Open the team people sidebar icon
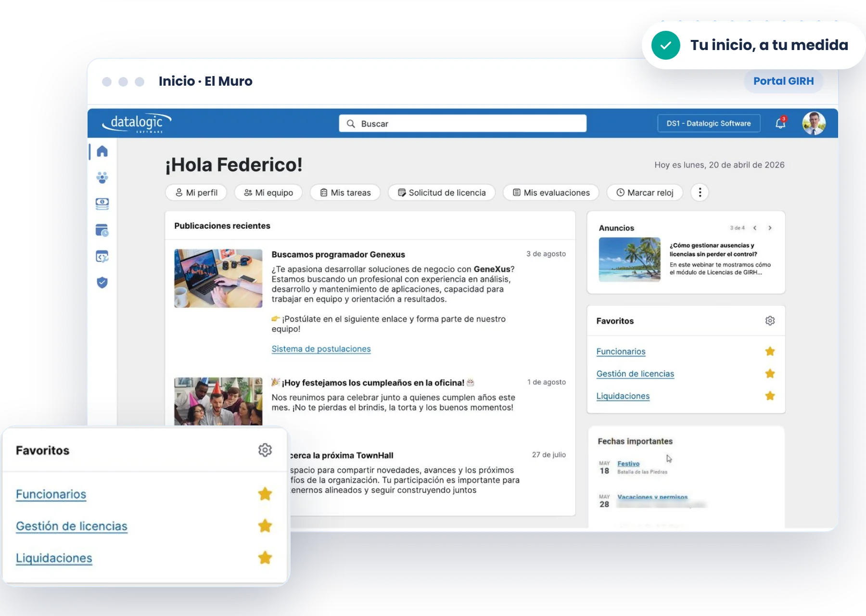Viewport: 866px width, 616px height. point(102,178)
